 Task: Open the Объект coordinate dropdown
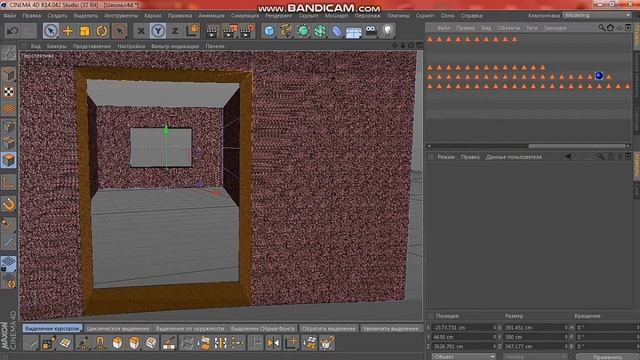coord(464,357)
